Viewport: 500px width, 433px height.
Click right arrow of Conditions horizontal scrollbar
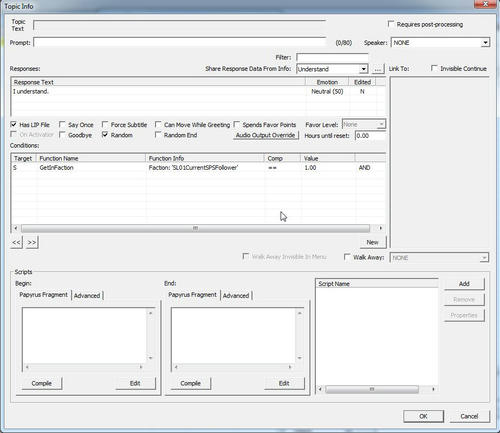point(380,228)
